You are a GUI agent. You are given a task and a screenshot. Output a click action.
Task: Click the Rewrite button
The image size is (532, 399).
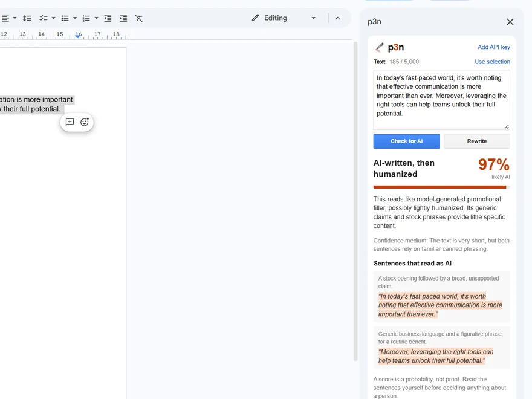(x=477, y=141)
